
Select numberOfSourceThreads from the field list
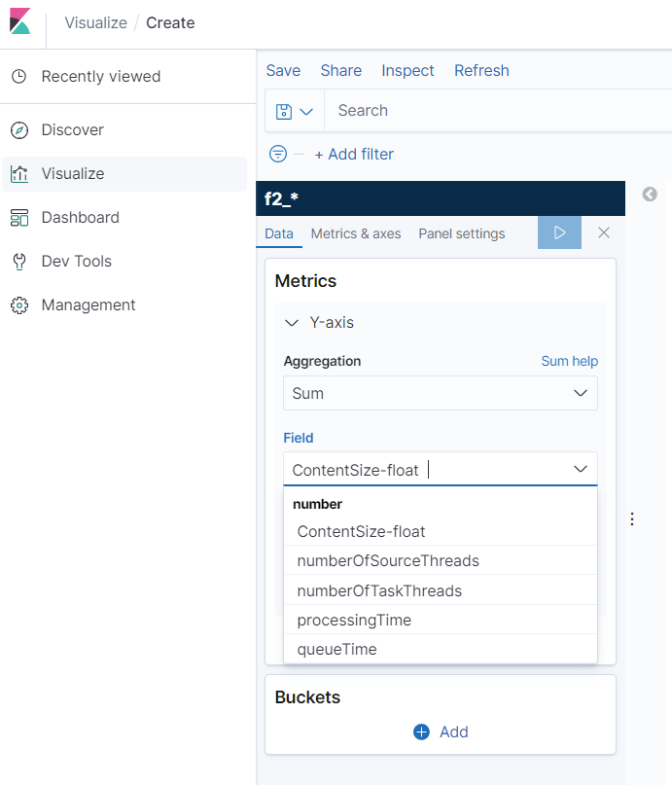[x=441, y=560]
